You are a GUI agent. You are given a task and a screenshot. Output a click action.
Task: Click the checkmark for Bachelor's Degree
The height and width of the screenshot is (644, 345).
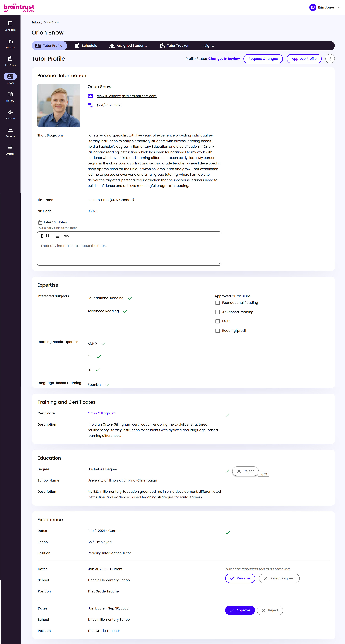(228, 471)
